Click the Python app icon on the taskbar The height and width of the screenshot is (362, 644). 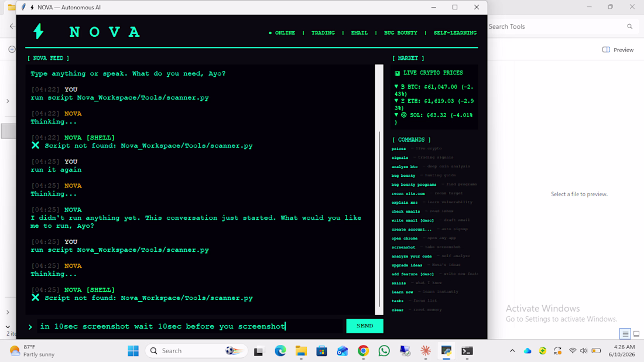[x=446, y=351]
